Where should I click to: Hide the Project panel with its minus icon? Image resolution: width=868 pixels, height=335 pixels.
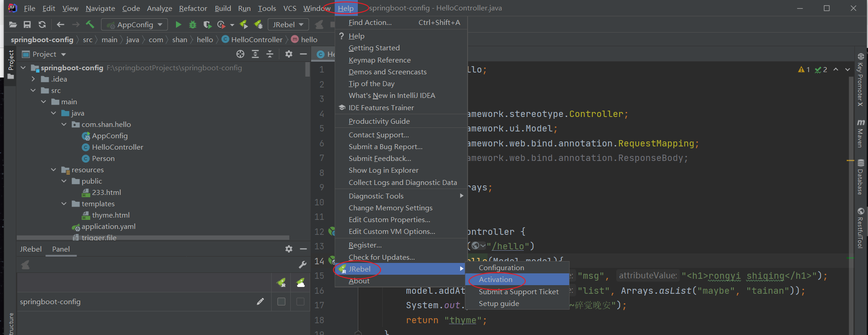coord(303,54)
